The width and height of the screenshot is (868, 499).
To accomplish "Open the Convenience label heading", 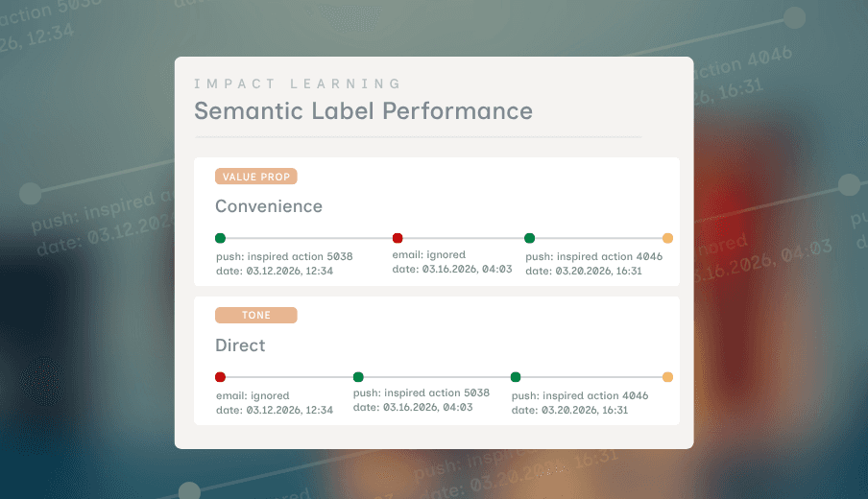I will 269,206.
